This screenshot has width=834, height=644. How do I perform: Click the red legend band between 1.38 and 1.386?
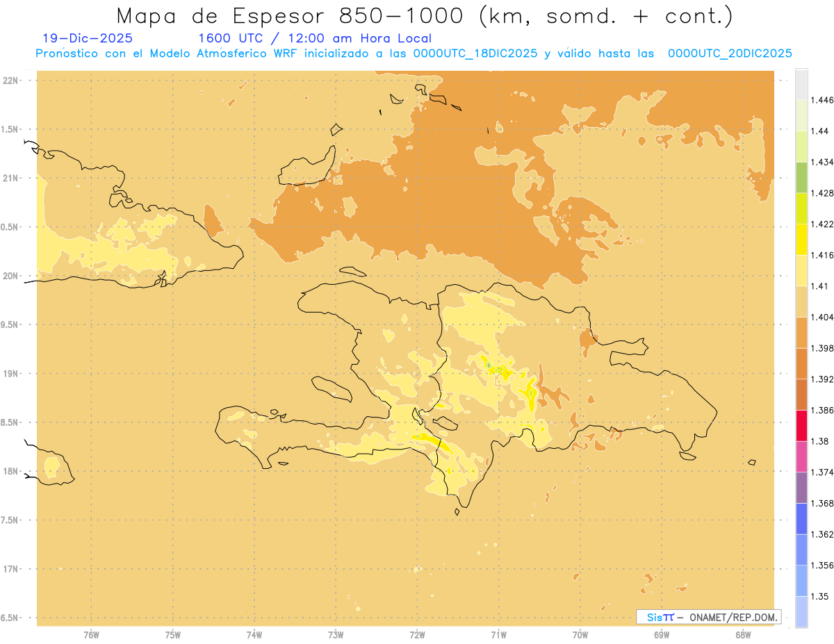click(x=801, y=425)
